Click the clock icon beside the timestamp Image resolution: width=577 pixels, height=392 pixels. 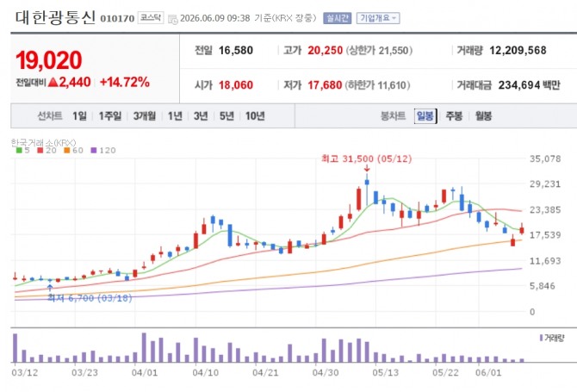click(172, 20)
